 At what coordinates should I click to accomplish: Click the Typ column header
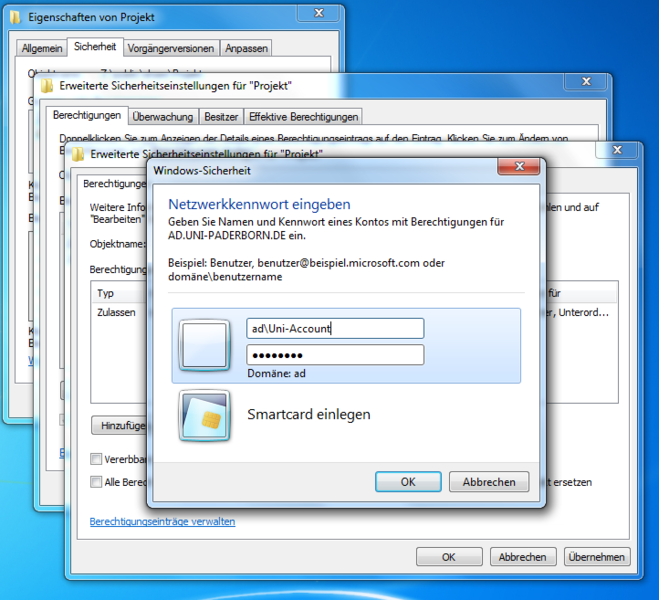point(119,293)
